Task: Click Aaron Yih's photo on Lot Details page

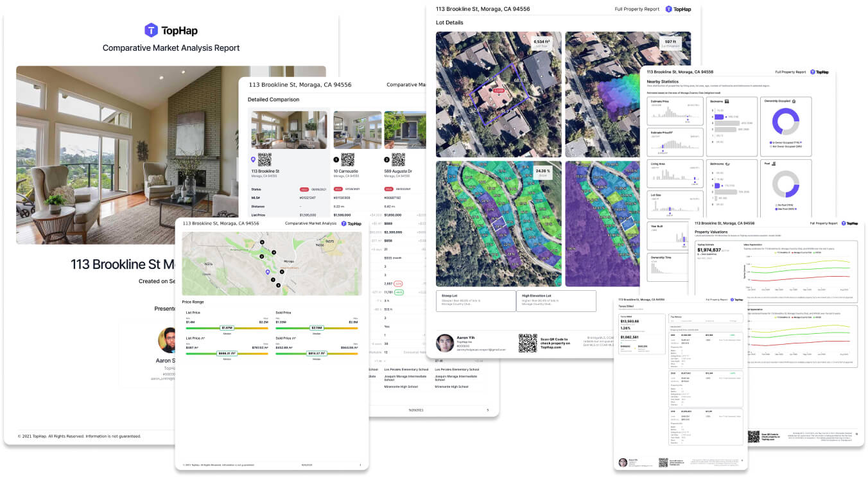Action: tap(445, 343)
